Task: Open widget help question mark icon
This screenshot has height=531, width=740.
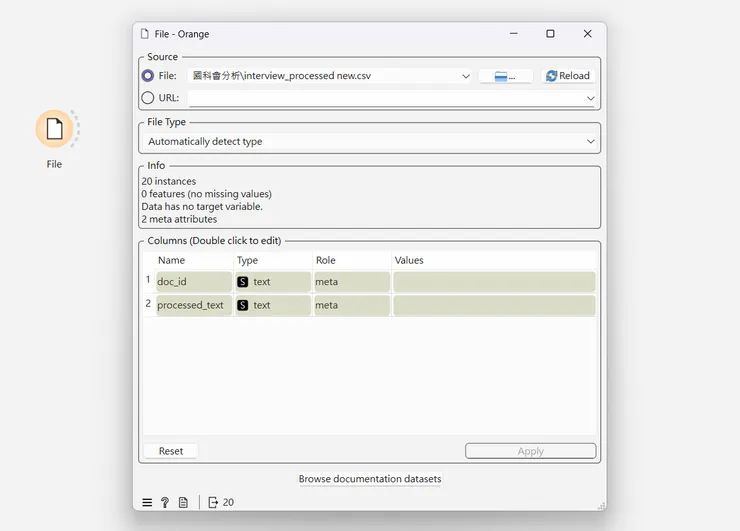Action: [165, 503]
